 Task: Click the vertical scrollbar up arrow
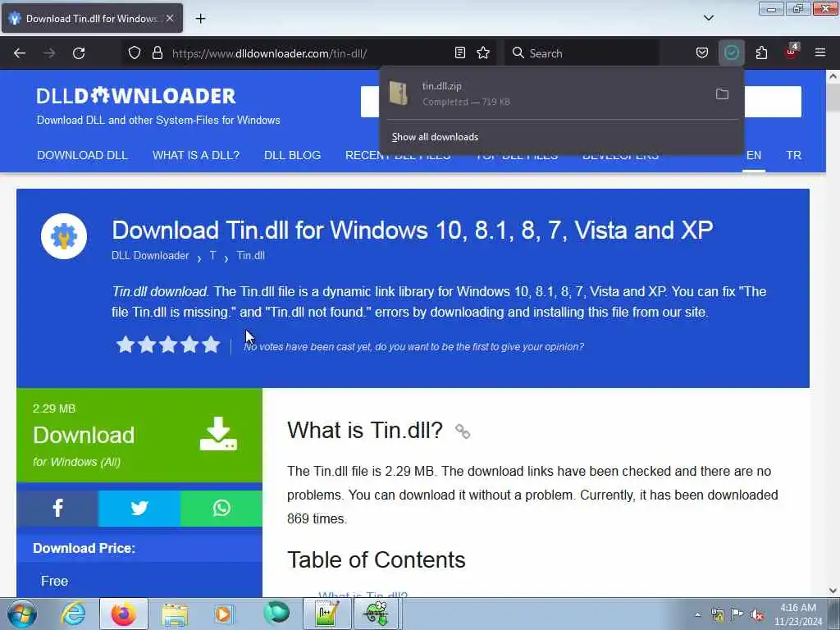pyautogui.click(x=833, y=76)
